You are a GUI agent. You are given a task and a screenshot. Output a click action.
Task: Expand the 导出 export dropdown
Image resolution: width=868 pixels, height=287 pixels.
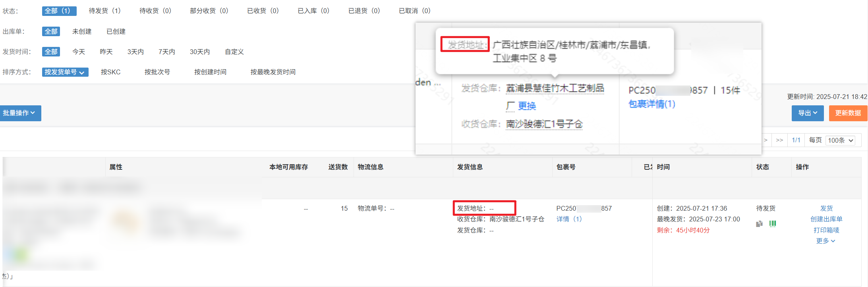click(808, 113)
